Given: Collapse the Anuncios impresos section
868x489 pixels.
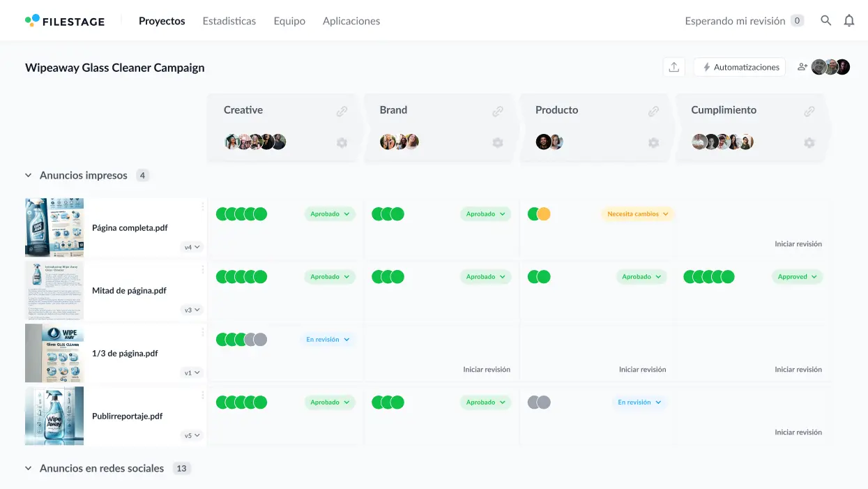Looking at the screenshot, I should 28,175.
